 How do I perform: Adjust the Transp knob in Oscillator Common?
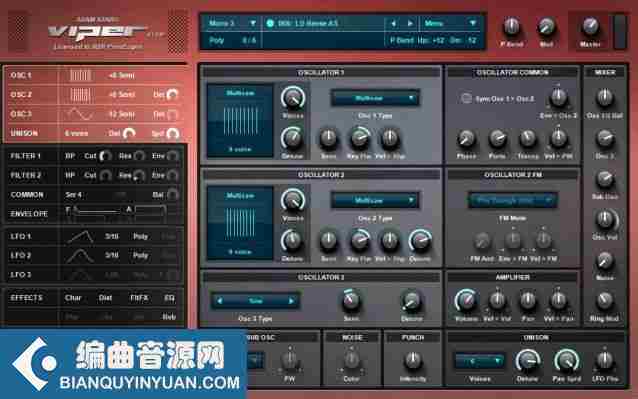point(528,139)
